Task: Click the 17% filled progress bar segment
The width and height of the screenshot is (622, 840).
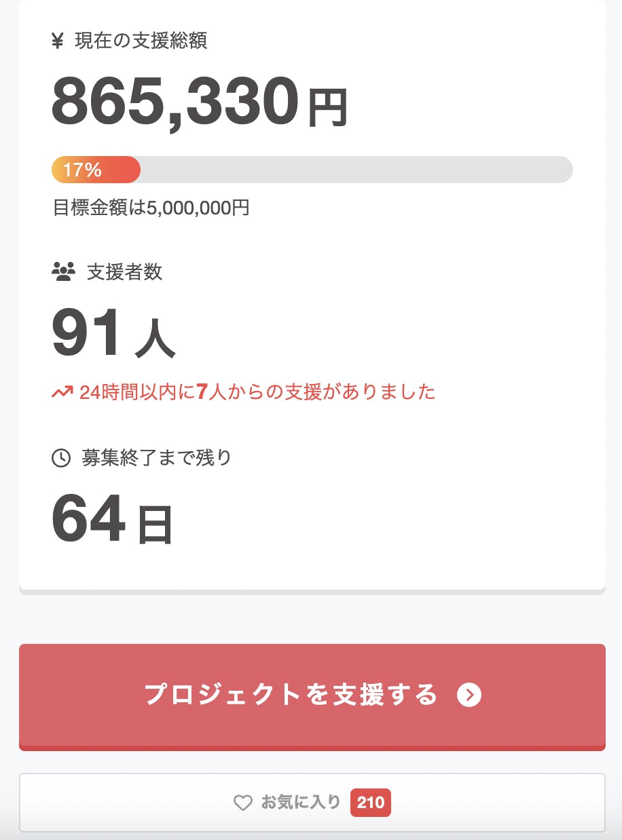Action: click(96, 170)
